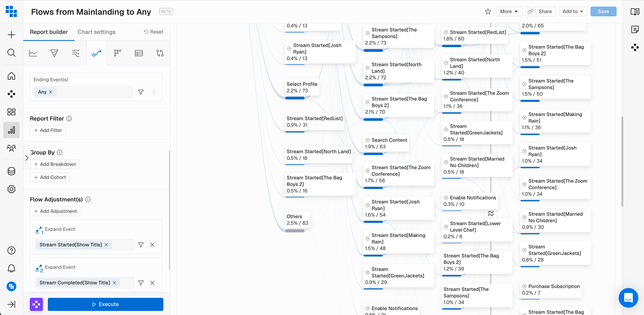Remove the Any ending event chip
Viewport: 644px width, 315px height.
point(51,92)
